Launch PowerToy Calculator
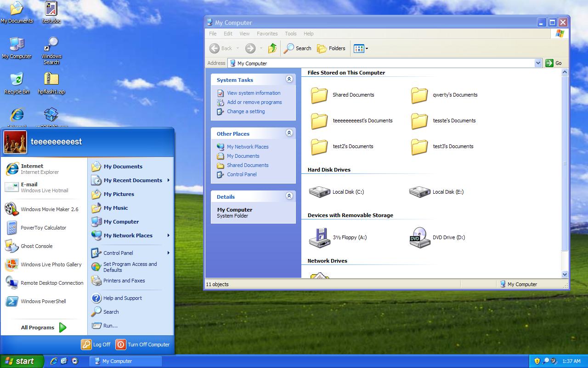 click(44, 228)
